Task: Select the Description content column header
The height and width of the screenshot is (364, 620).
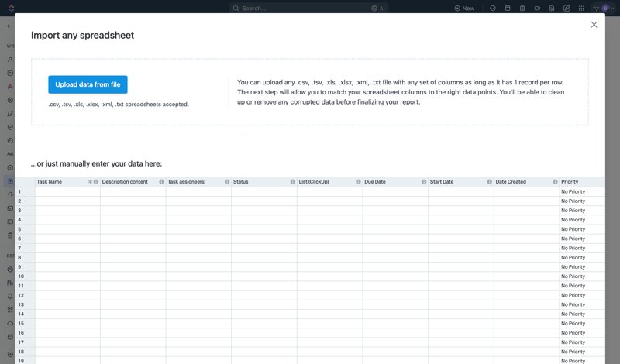Action: point(133,182)
